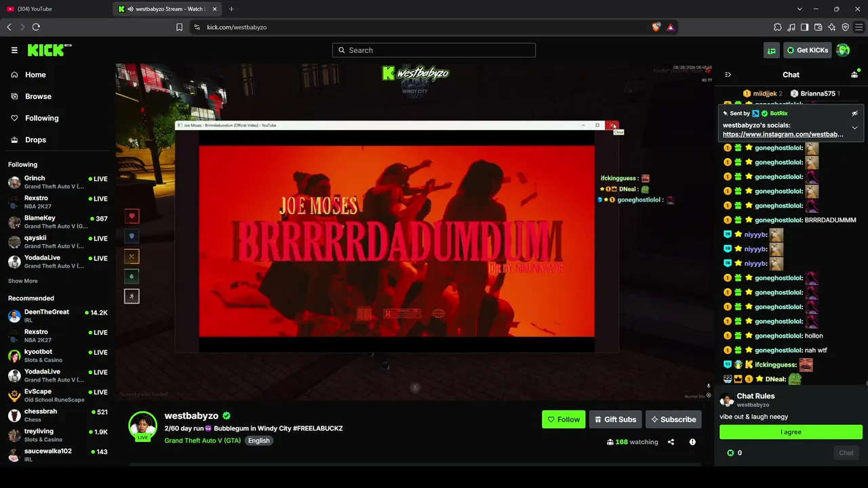
Task: Click top gifter miidjjek in chat
Action: pos(763,94)
